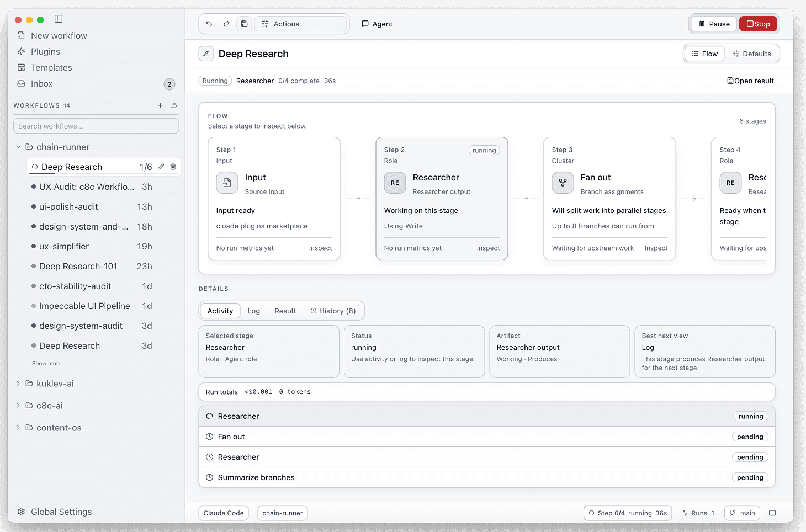
Task: Toggle Pause on the running workflow
Action: [x=713, y=24]
